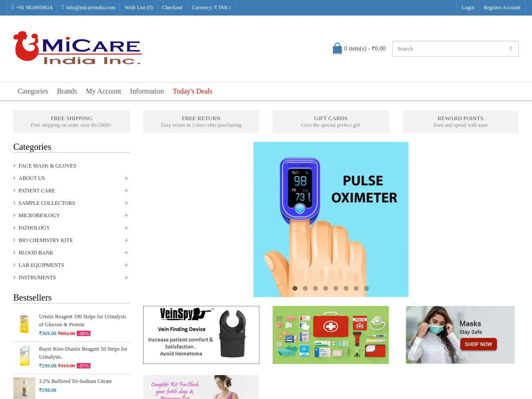Click the cart total 0 item(s) - ₹0.00
Screen dimensions: 532x399
(365, 49)
